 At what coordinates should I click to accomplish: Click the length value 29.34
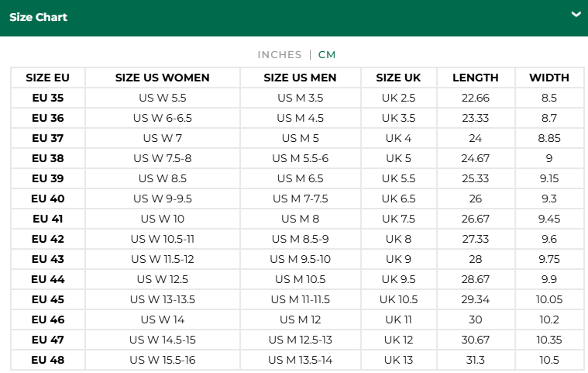[x=476, y=299]
